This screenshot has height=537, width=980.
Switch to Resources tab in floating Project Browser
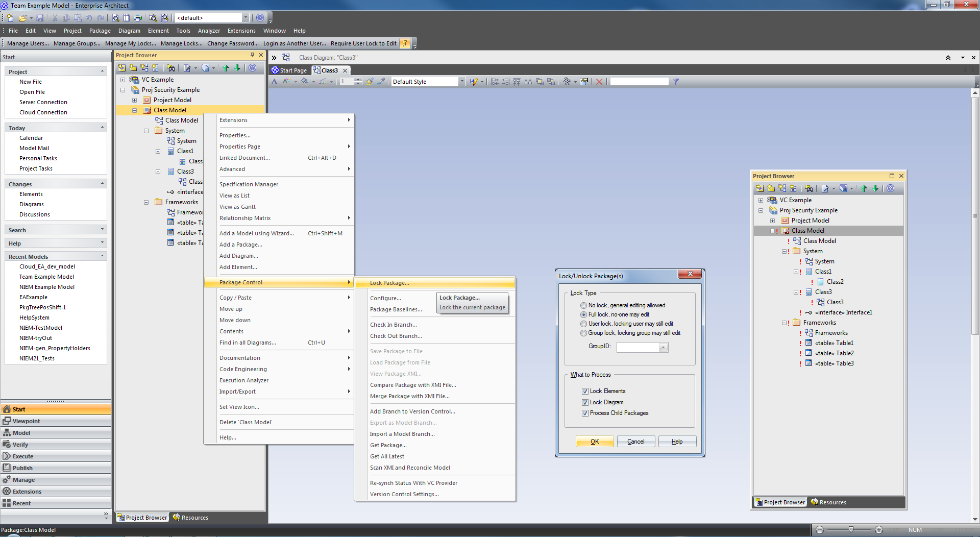(x=828, y=502)
